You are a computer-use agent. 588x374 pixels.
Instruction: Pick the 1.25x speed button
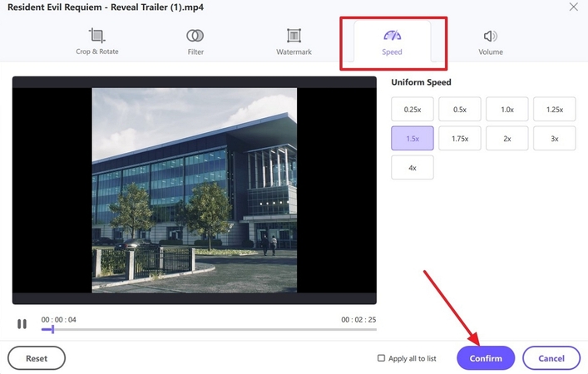pos(555,110)
